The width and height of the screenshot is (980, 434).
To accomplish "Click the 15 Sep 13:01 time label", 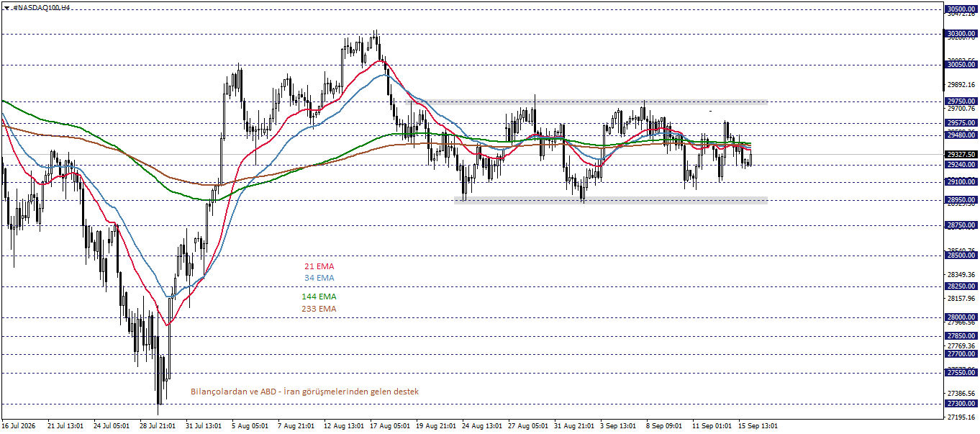I will tap(758, 426).
